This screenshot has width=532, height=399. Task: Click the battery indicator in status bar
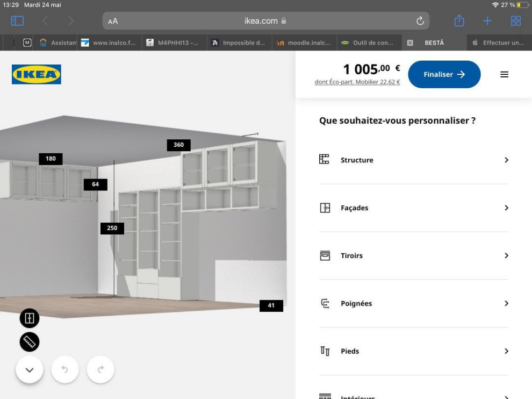click(x=523, y=5)
